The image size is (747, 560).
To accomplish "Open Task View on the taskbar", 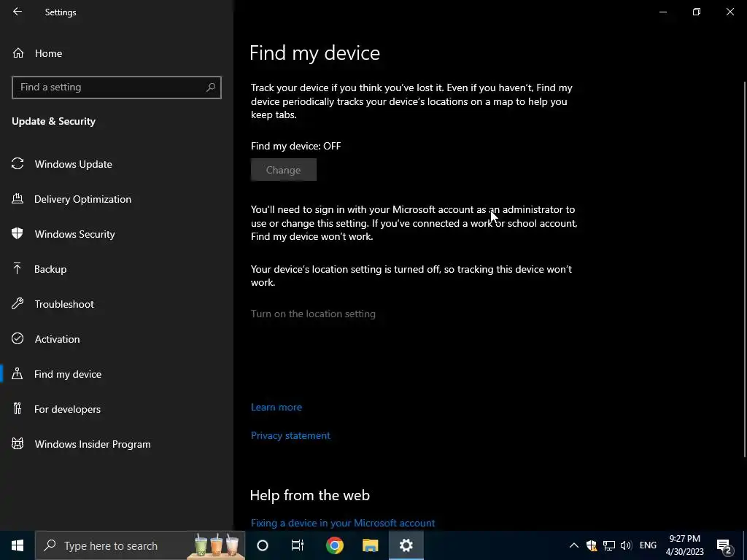I will coord(298,545).
